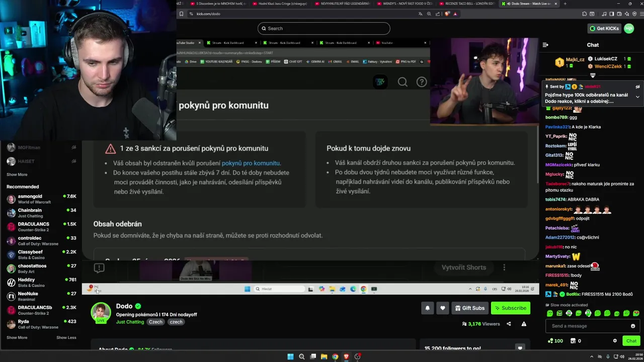Collapse the chat panel arrow icon

pyautogui.click(x=545, y=45)
